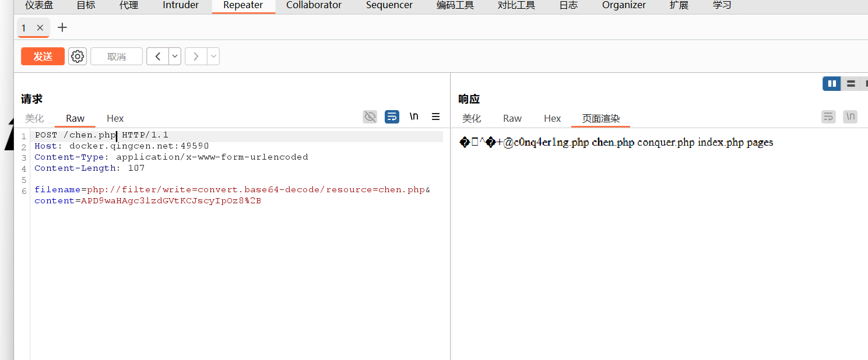Switch to Collaborator tab
The height and width of the screenshot is (360, 868).
(x=314, y=5)
